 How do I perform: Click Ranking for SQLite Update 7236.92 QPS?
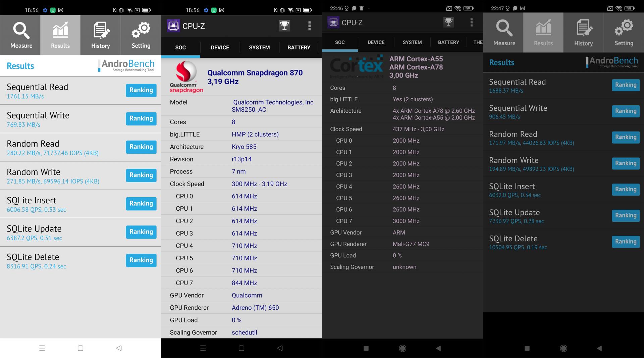pos(626,216)
